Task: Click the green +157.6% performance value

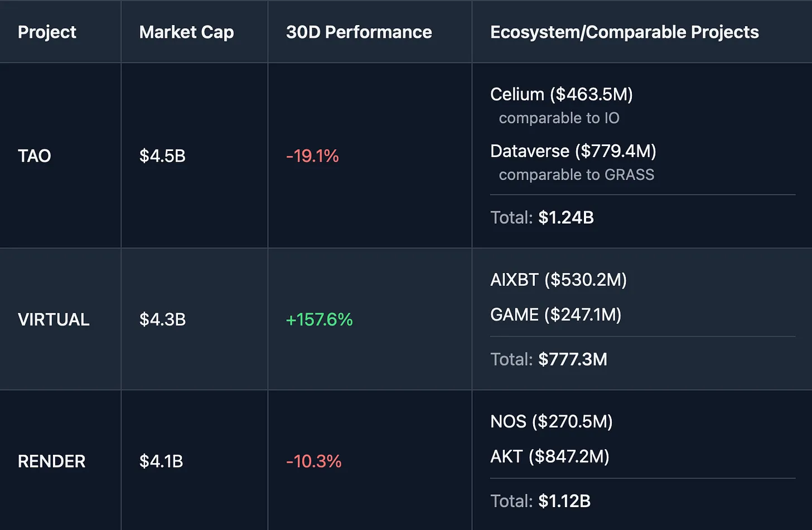Action: tap(319, 319)
